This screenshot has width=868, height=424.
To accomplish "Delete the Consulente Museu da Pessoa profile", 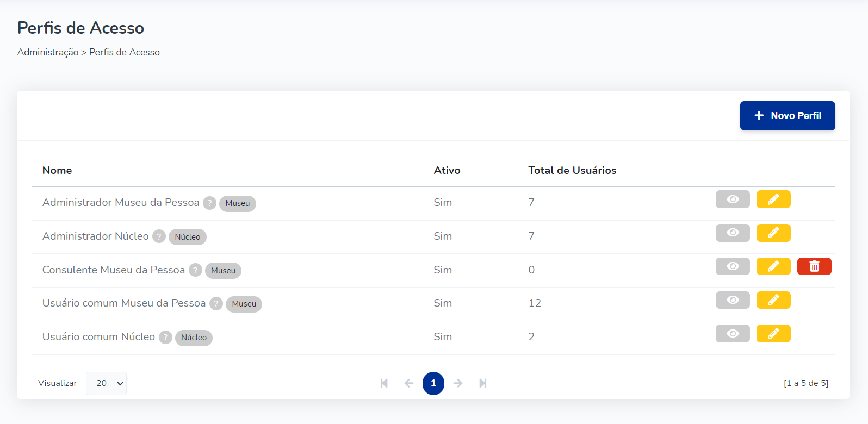I will click(814, 266).
